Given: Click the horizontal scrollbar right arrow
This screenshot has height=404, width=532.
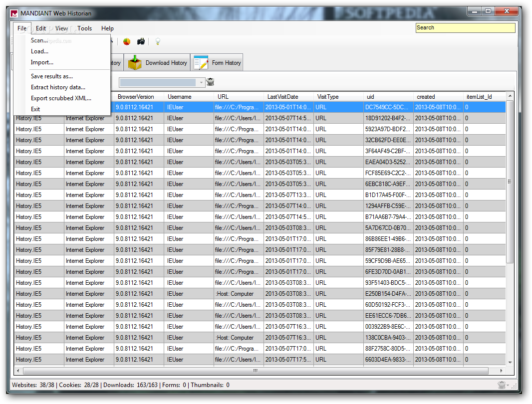Looking at the screenshot, I should pos(502,371).
